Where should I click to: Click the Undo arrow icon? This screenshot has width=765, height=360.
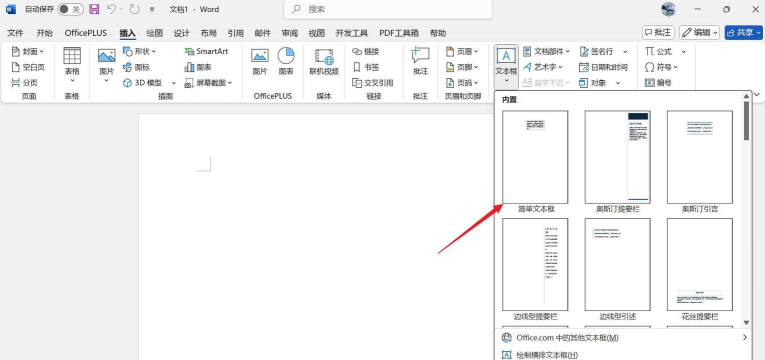click(x=111, y=9)
